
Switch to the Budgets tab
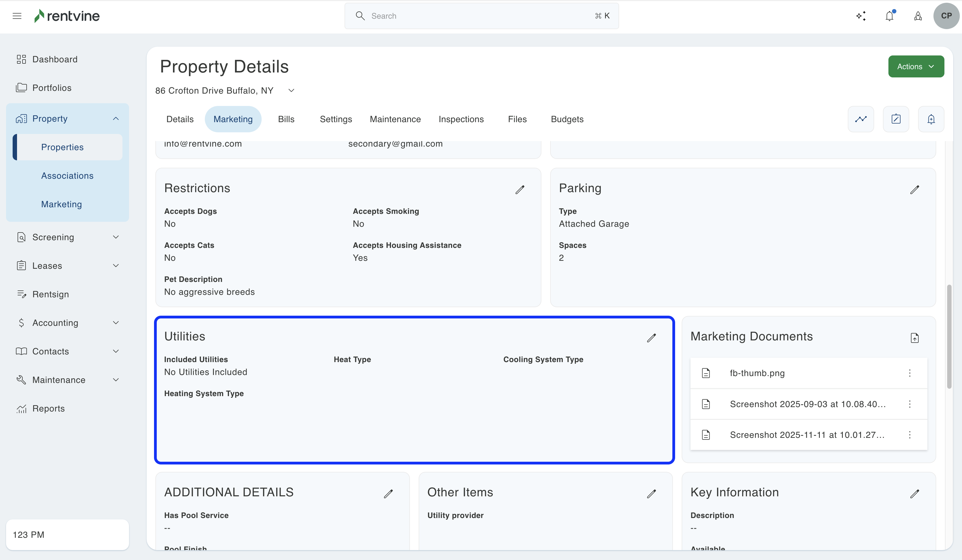[567, 119]
